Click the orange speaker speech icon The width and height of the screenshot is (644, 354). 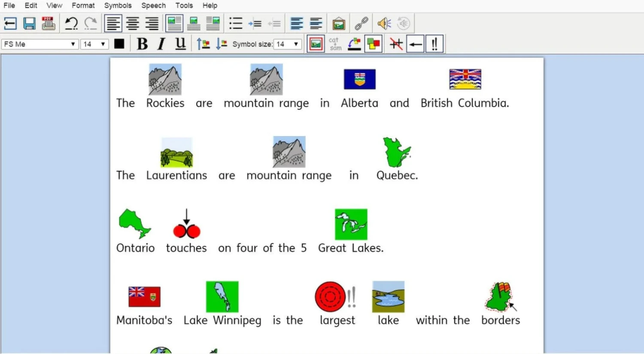coord(384,24)
